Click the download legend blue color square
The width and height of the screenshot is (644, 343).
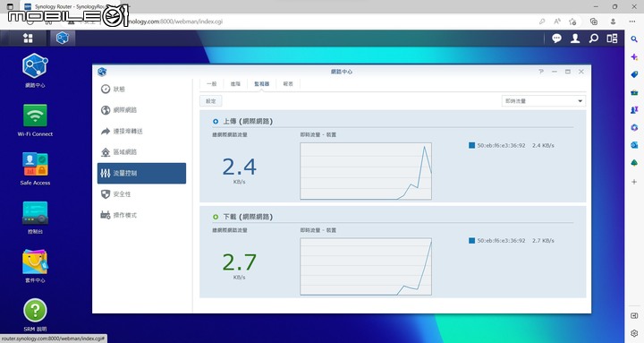471,241
